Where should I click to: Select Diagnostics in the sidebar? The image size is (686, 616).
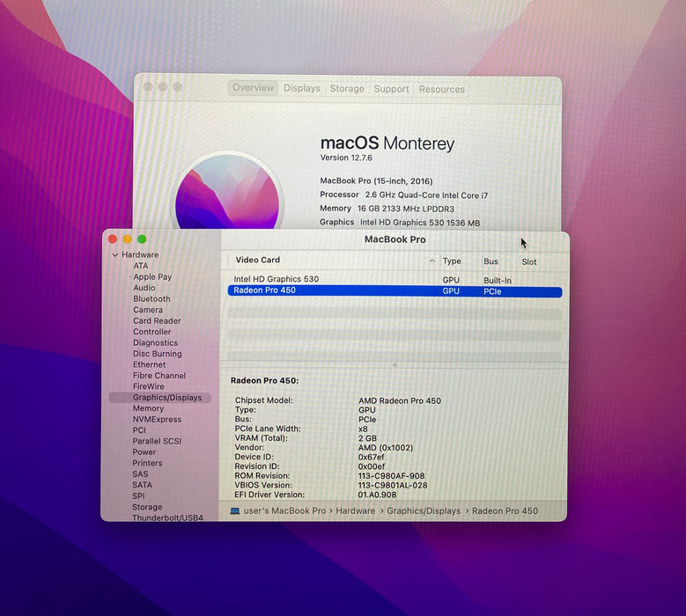pyautogui.click(x=156, y=342)
